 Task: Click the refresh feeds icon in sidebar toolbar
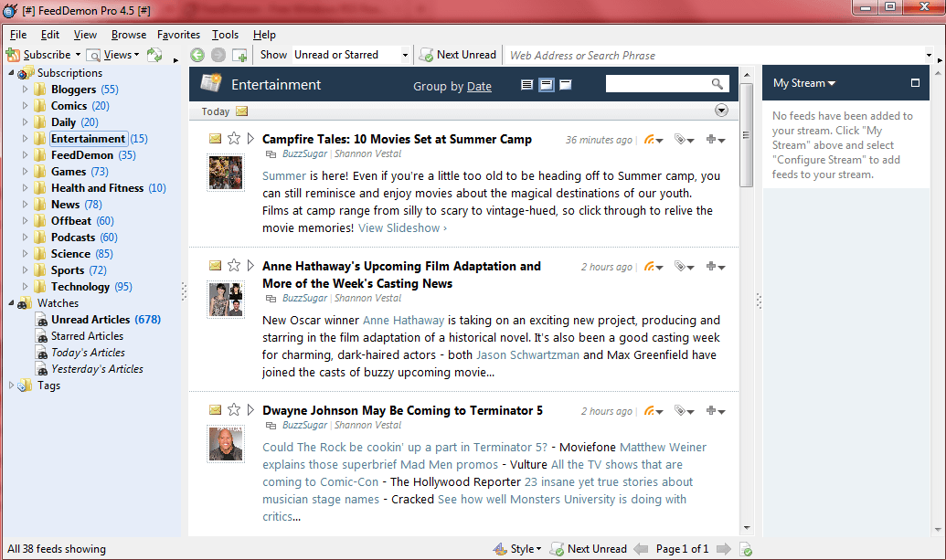click(x=155, y=55)
